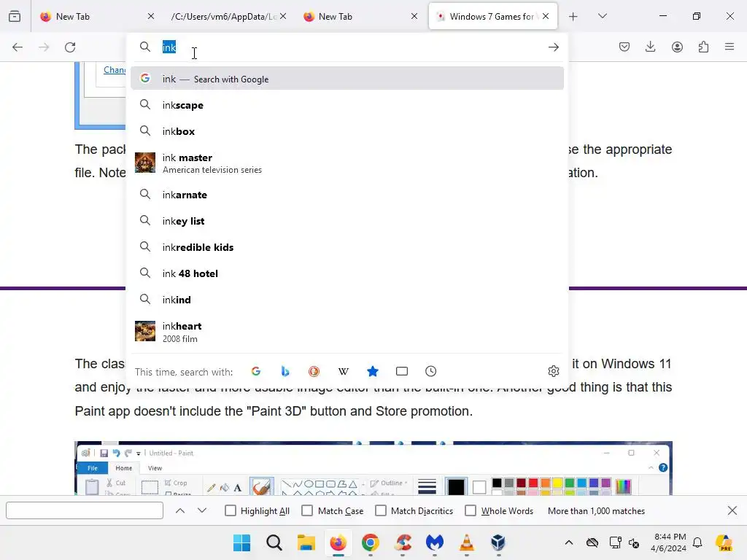Image resolution: width=747 pixels, height=560 pixels.
Task: Open the Extensions puzzle icon
Action: 703,47
